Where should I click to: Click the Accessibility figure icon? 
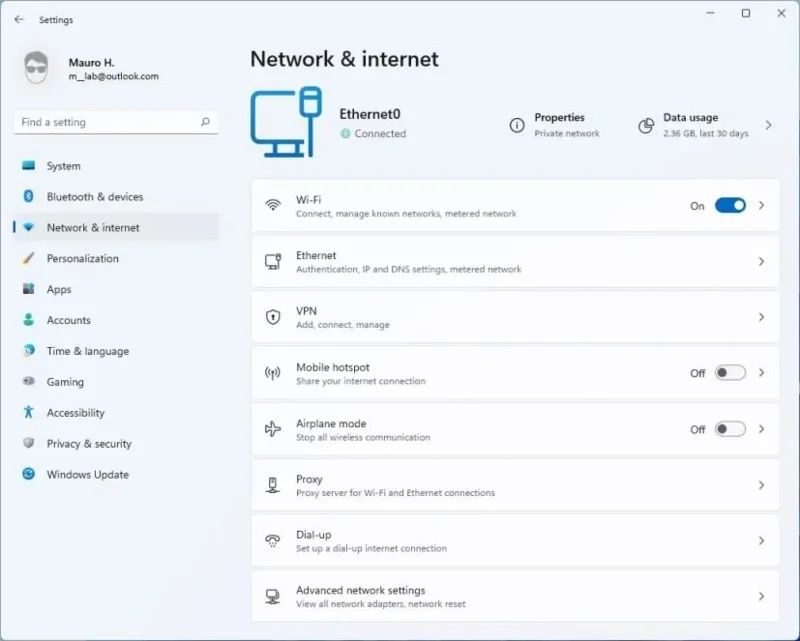(29, 412)
